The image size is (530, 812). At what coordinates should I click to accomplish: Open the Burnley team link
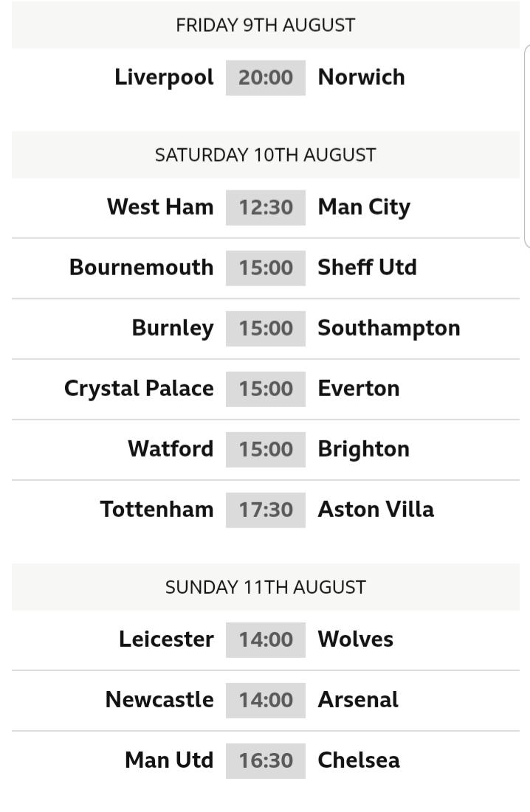[173, 329]
